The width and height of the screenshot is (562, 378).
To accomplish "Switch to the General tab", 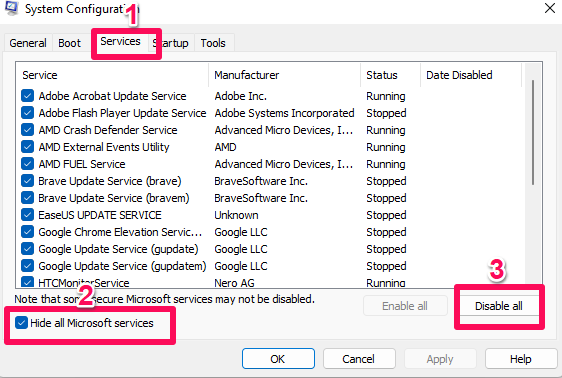I will [x=28, y=43].
